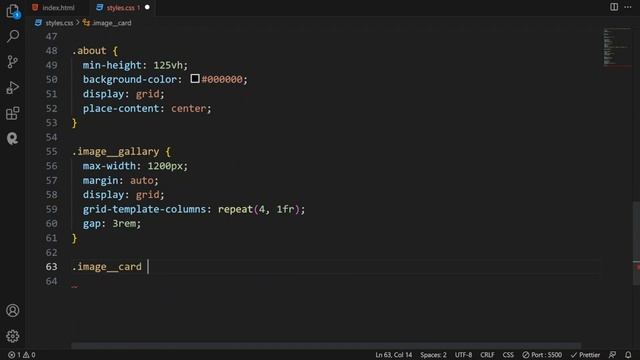Open the extension icon below Extensions
The image size is (640, 360).
[x=13, y=139]
